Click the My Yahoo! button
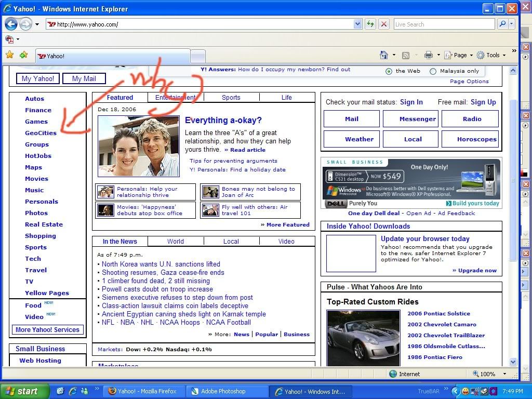This screenshot has width=532, height=399. [38, 79]
